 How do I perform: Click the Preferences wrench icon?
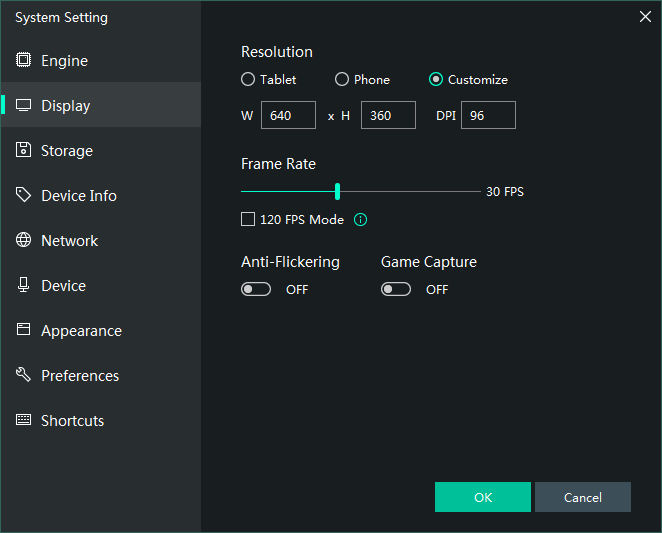[23, 375]
